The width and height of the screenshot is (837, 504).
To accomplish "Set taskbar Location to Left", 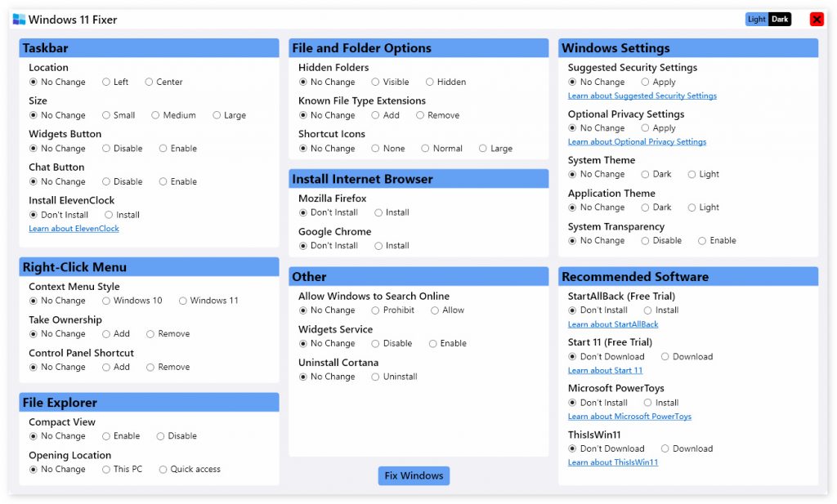I will 106,82.
